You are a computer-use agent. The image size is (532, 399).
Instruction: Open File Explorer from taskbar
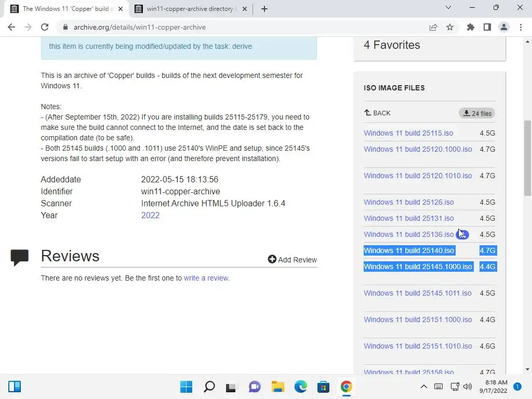[x=277, y=387]
